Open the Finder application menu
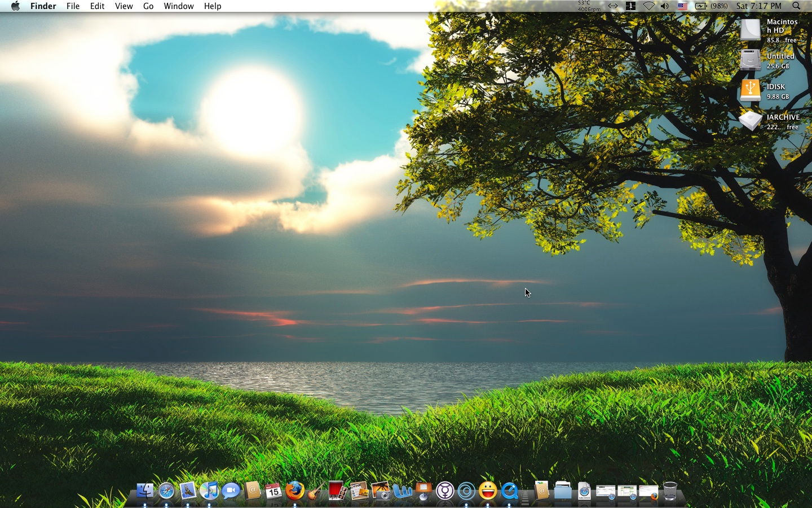The width and height of the screenshot is (812, 508). [x=43, y=6]
